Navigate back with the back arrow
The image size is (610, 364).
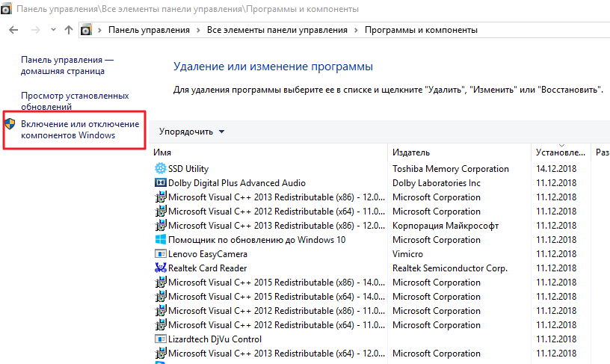click(14, 30)
